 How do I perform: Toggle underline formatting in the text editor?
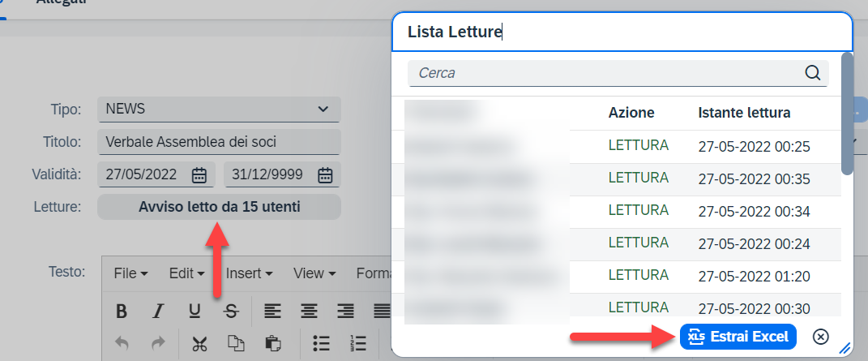click(195, 310)
